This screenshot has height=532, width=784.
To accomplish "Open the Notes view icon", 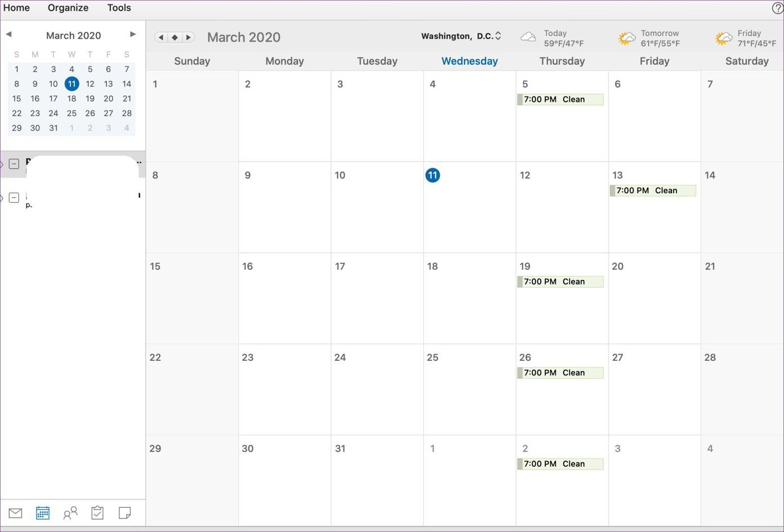I will 125,513.
